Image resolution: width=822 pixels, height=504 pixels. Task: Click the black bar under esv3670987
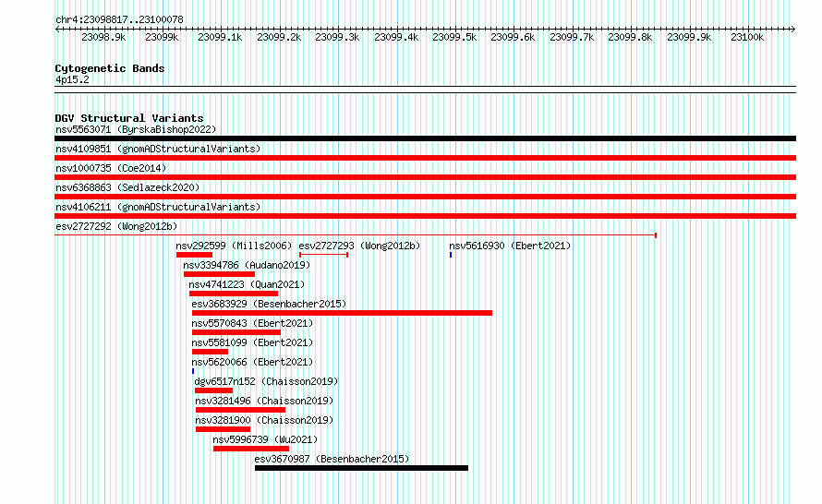(x=361, y=468)
